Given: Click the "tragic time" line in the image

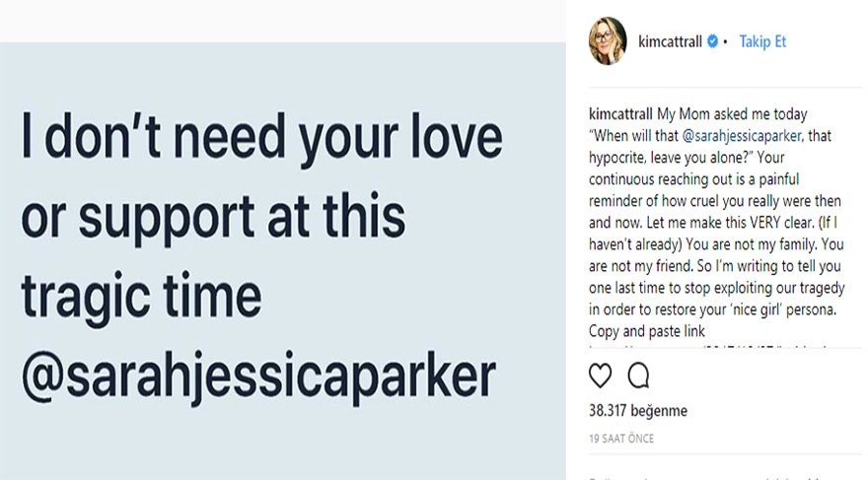Looking at the screenshot, I should pos(141,294).
